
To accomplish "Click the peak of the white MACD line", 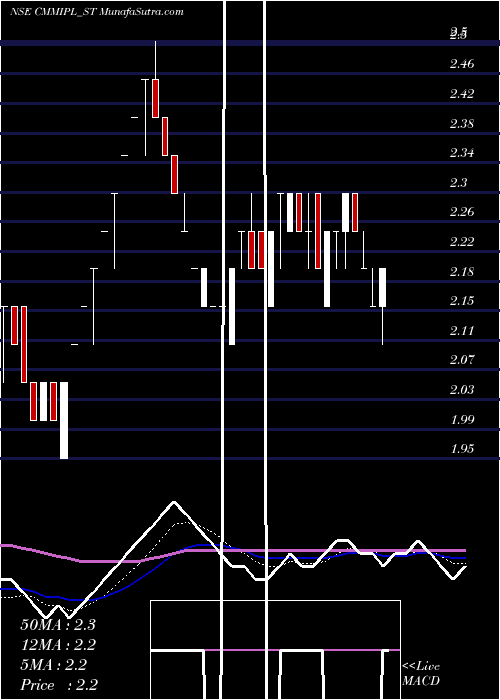I will click(x=174, y=503).
